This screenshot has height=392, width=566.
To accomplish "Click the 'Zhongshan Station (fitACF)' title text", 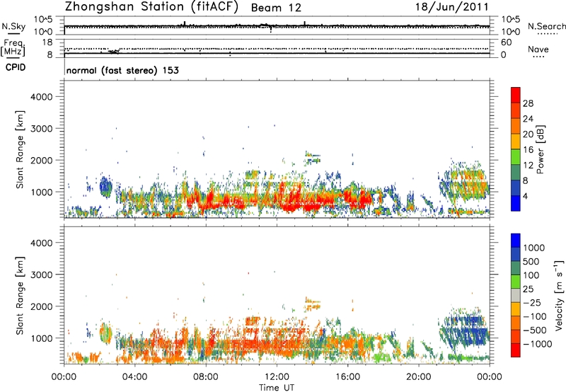I will coord(151,7).
